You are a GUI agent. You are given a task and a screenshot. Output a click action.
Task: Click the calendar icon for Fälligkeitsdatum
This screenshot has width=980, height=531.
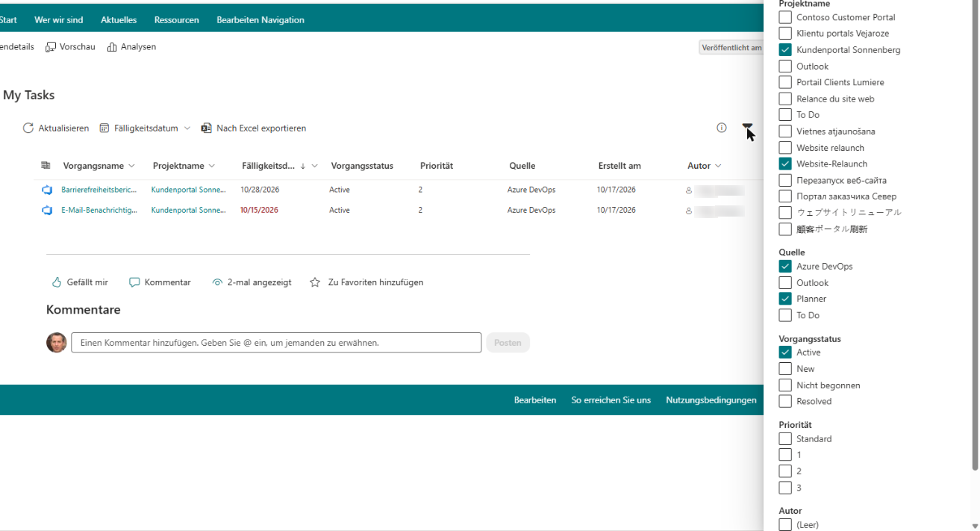[104, 128]
